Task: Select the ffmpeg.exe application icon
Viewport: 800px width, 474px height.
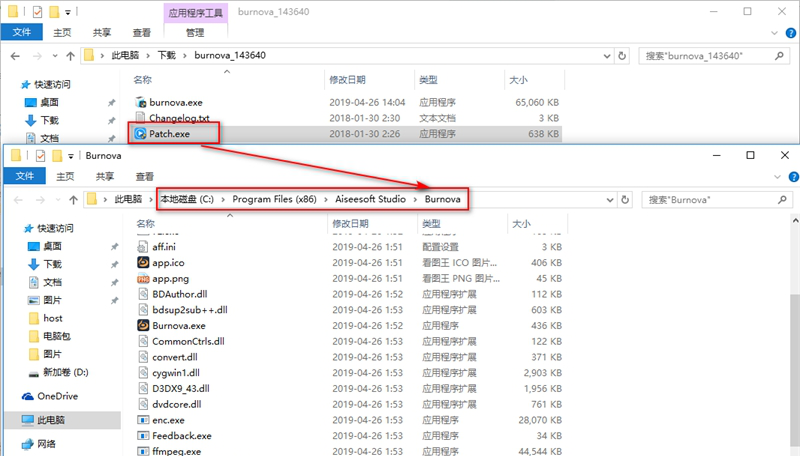Action: coord(143,451)
